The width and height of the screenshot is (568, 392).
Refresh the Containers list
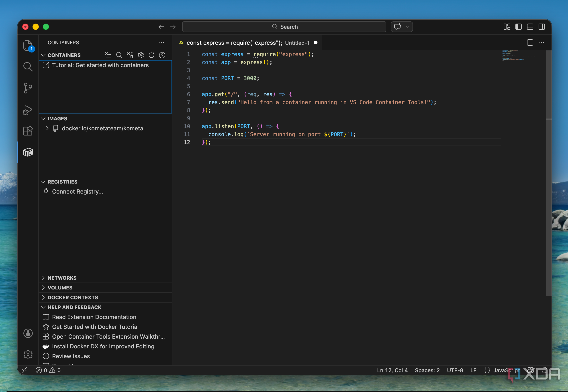click(151, 55)
